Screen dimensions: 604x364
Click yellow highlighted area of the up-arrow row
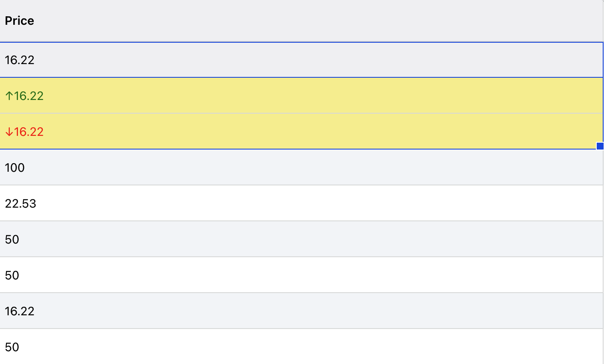tap(299, 96)
